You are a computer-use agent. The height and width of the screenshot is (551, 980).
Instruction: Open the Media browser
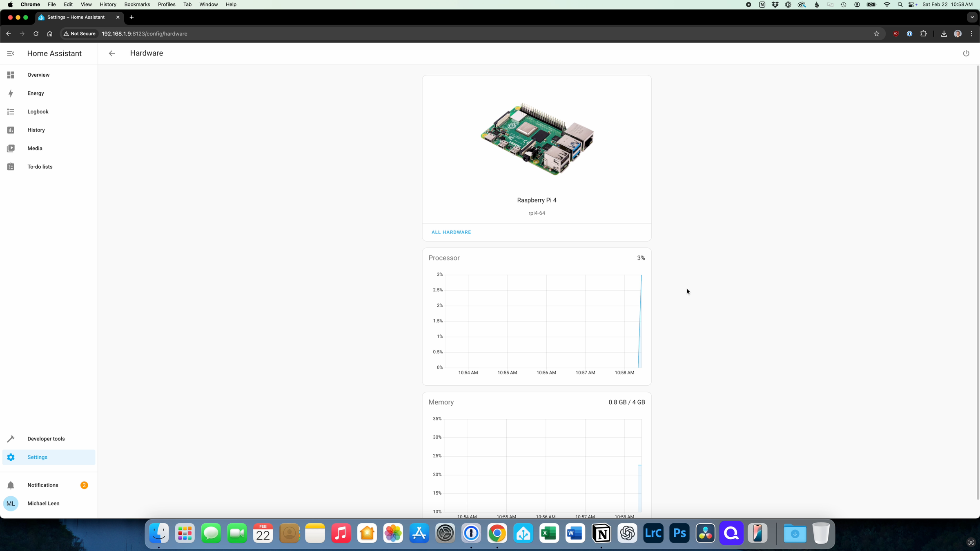[x=35, y=149]
